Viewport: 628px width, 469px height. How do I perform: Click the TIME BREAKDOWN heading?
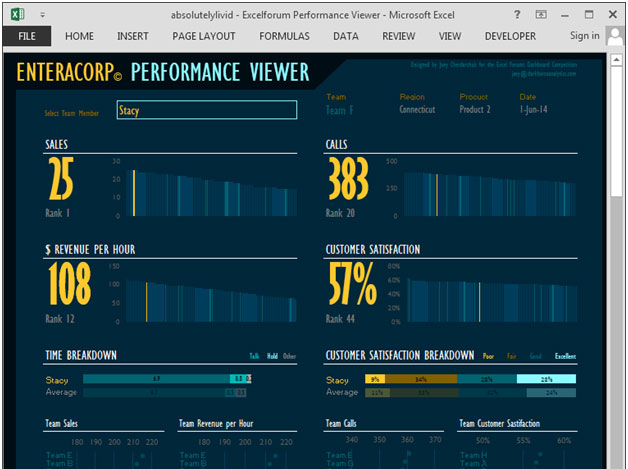point(81,355)
